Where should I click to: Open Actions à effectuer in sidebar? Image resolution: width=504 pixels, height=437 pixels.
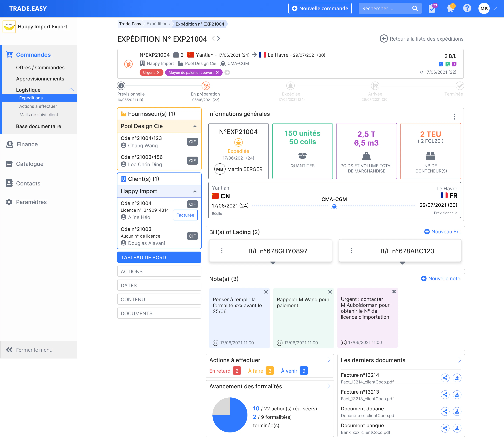point(38,106)
